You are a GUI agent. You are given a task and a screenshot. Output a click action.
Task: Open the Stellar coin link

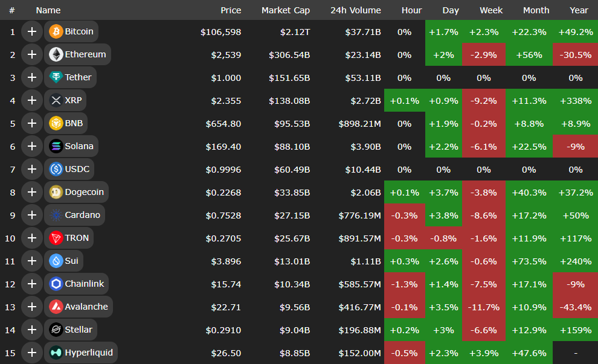79,330
